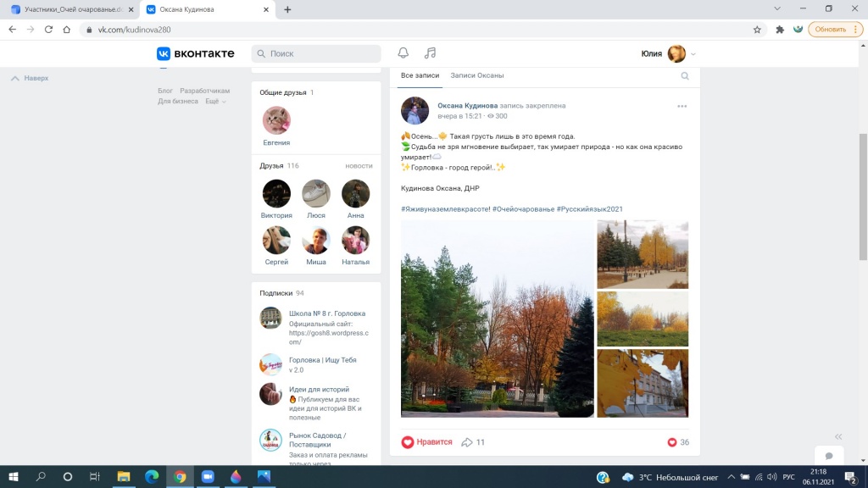Select the Все записи tab
Viewport: 868px width, 488px height.
(420, 75)
